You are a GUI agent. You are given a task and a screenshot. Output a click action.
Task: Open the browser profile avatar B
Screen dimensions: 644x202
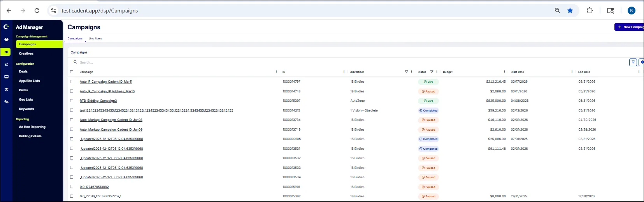tap(632, 11)
